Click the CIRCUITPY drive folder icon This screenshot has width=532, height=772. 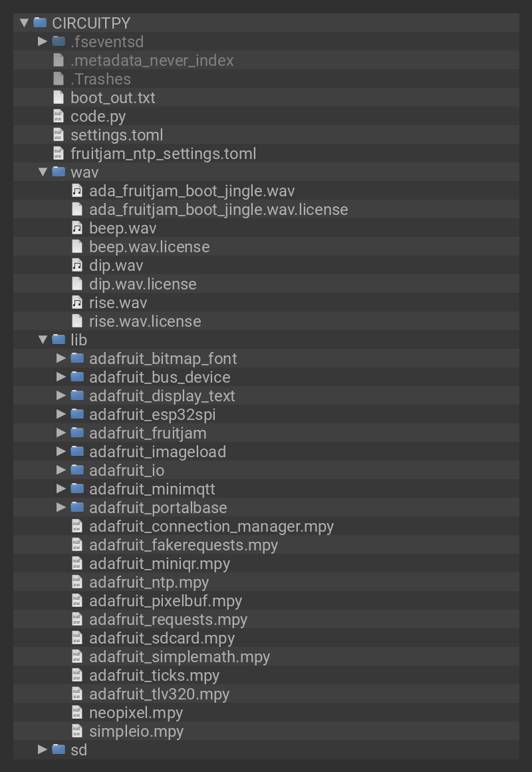(x=40, y=23)
